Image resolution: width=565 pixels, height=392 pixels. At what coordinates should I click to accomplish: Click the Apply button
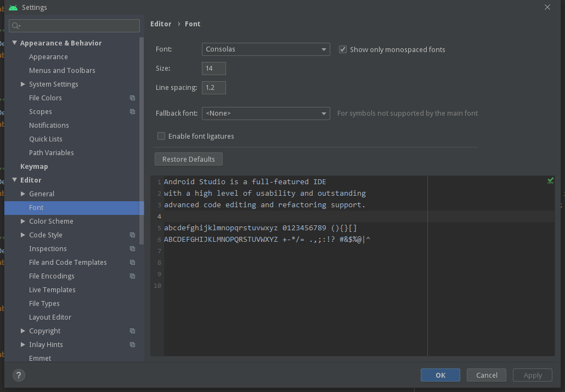533,375
